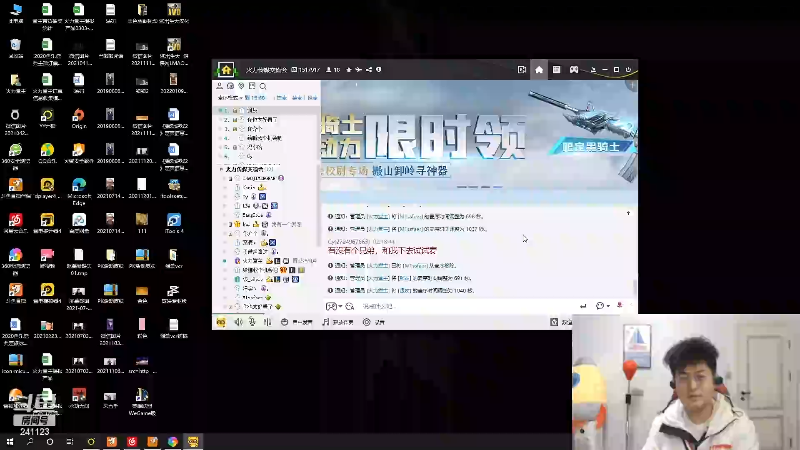Select mic queue row 2

pyautogui.click(x=267, y=119)
